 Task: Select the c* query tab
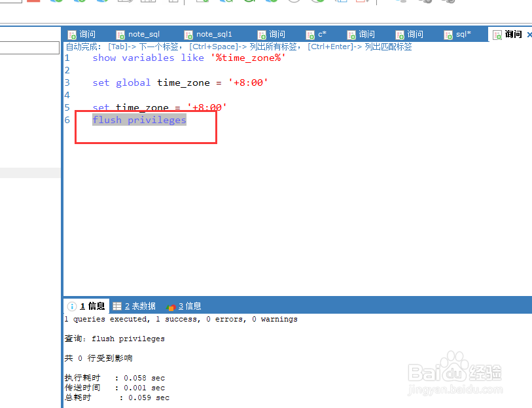click(319, 33)
